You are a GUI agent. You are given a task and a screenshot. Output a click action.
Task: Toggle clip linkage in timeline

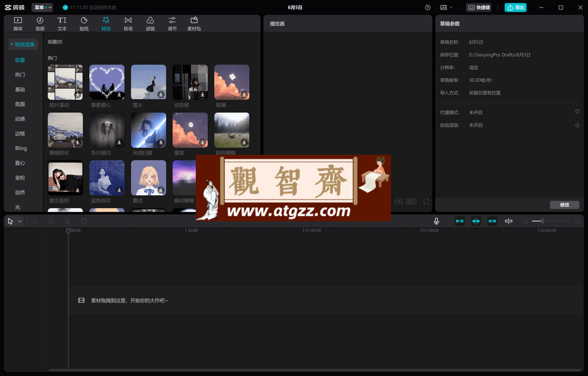pyautogui.click(x=492, y=221)
